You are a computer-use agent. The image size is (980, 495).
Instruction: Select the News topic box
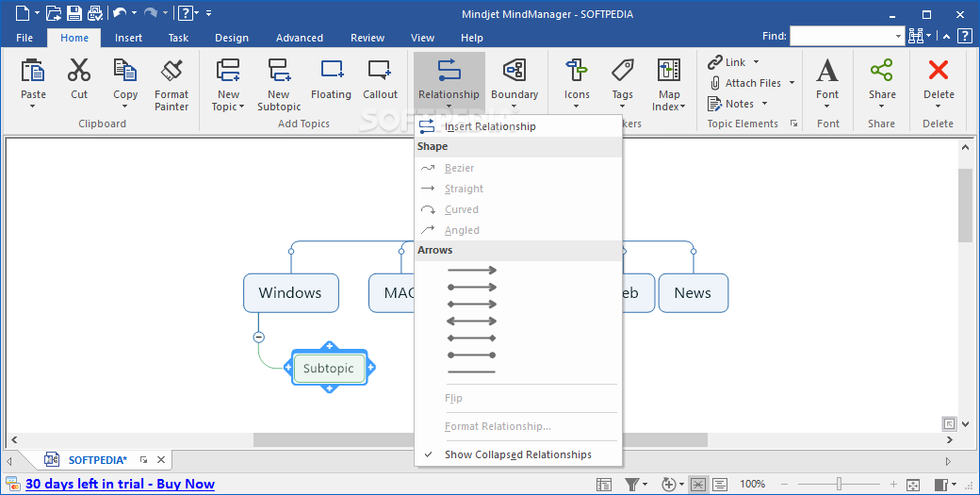694,292
